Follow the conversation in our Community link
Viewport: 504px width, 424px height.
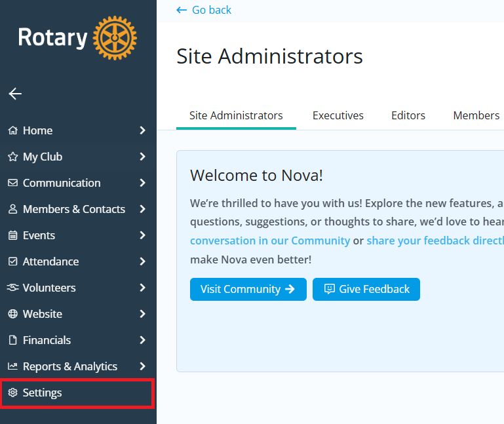pos(270,241)
